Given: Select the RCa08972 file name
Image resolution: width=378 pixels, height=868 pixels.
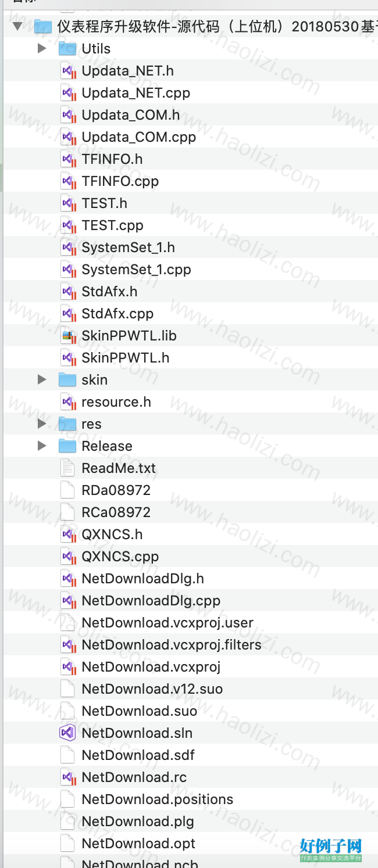Looking at the screenshot, I should point(116,512).
